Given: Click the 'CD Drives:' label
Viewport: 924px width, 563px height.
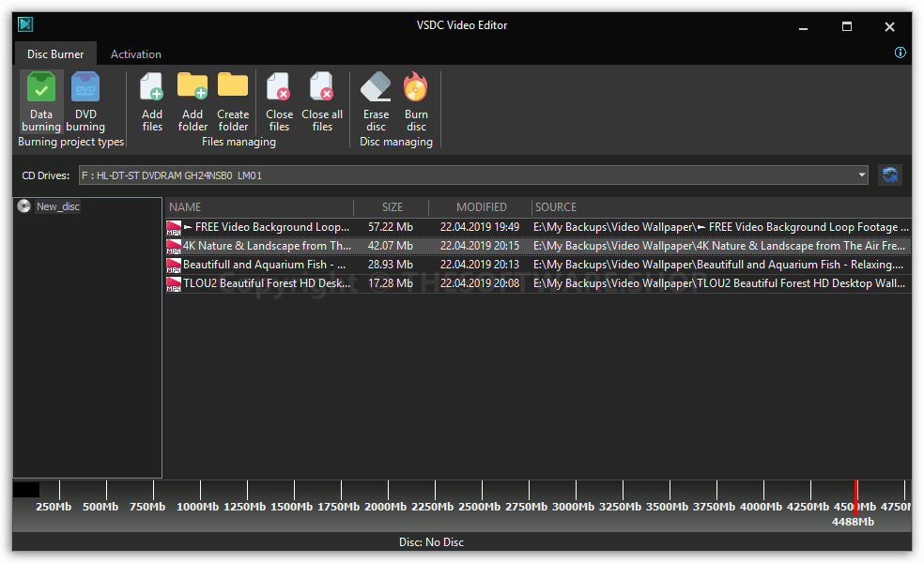Looking at the screenshot, I should (45, 175).
